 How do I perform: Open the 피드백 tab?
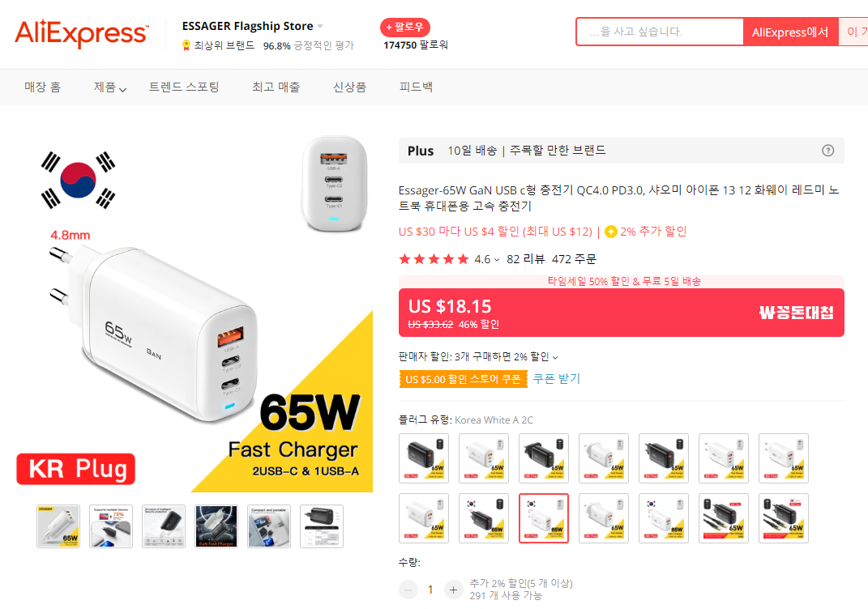(416, 87)
